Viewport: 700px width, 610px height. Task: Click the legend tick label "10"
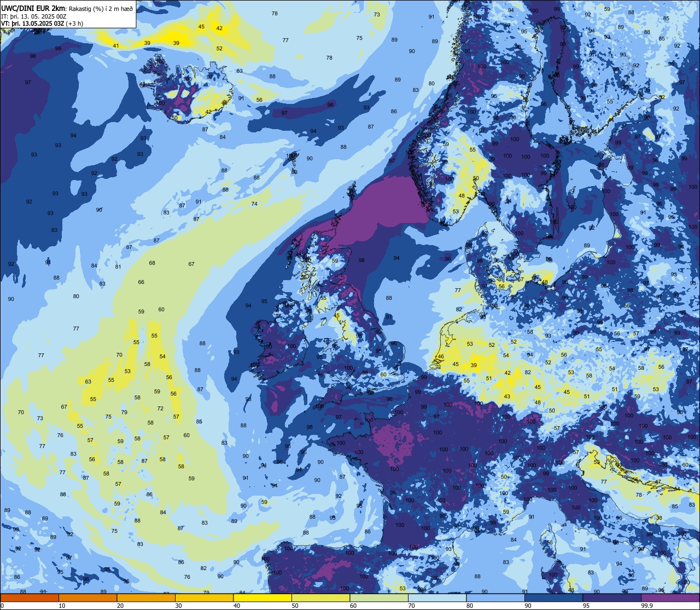tap(62, 606)
